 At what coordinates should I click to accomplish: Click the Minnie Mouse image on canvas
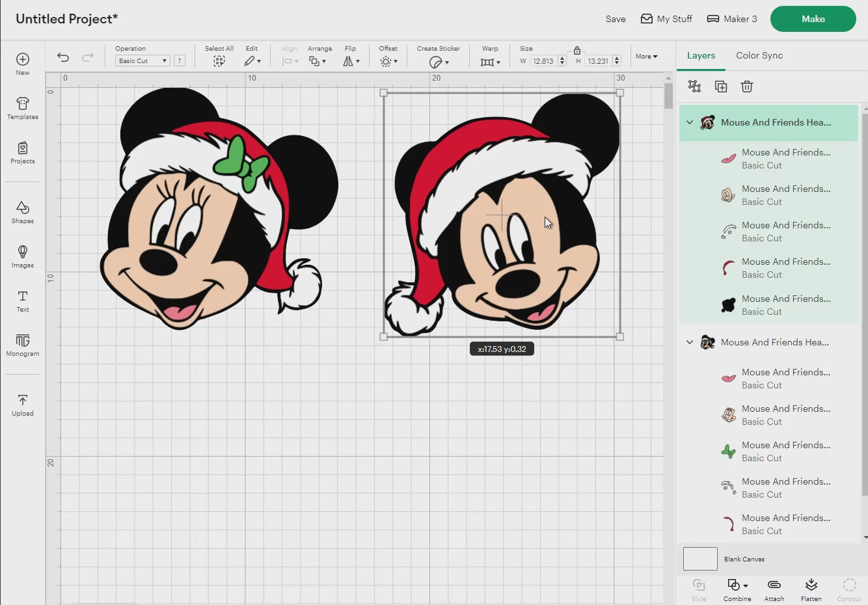[219, 208]
